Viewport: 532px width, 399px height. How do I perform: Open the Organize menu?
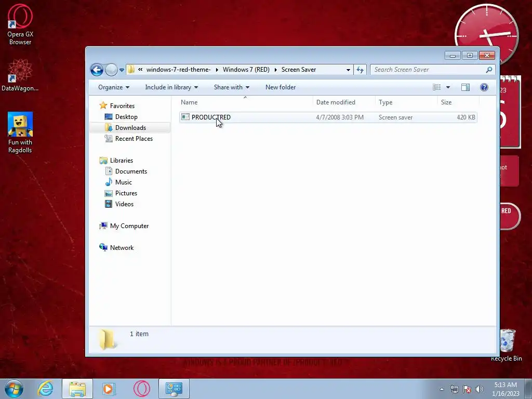[x=114, y=87]
